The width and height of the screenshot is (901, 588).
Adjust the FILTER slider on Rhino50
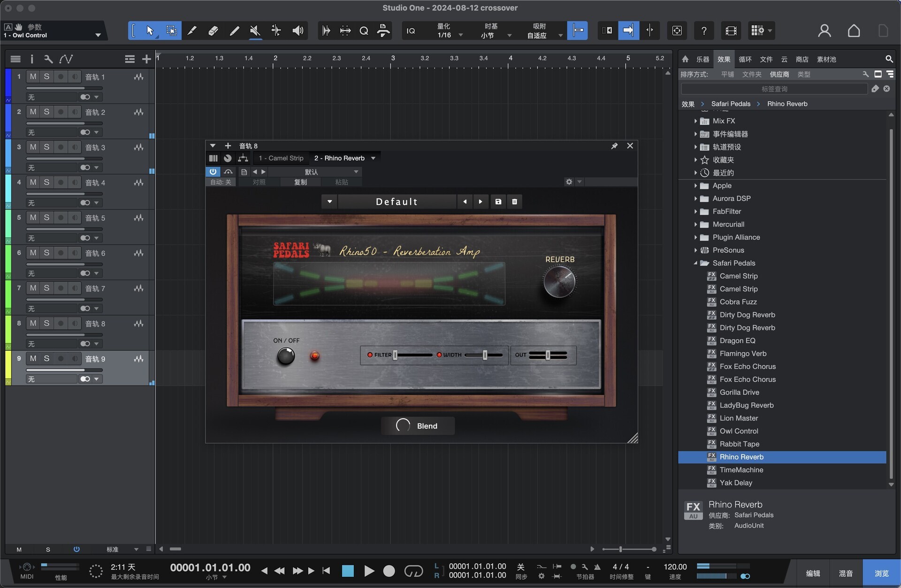pyautogui.click(x=395, y=355)
